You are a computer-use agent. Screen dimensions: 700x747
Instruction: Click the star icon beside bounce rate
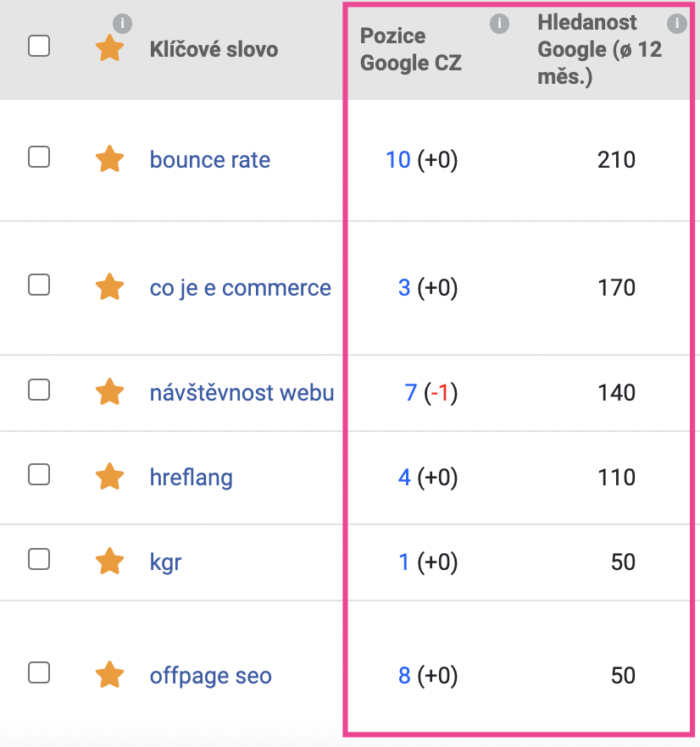click(x=109, y=158)
